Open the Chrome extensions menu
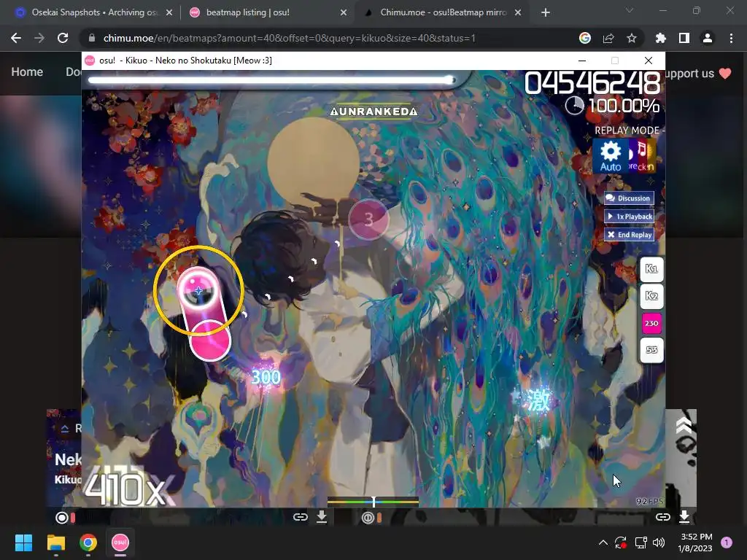Image resolution: width=747 pixels, height=560 pixels. coord(661,38)
